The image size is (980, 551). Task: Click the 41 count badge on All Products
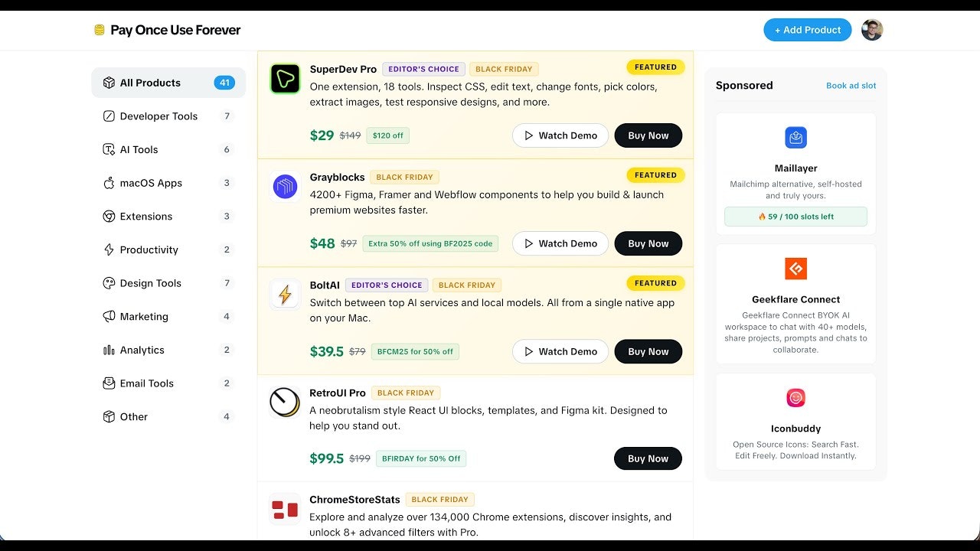click(x=224, y=83)
